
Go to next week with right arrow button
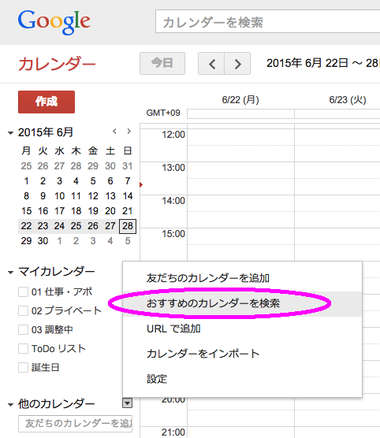pos(237,63)
